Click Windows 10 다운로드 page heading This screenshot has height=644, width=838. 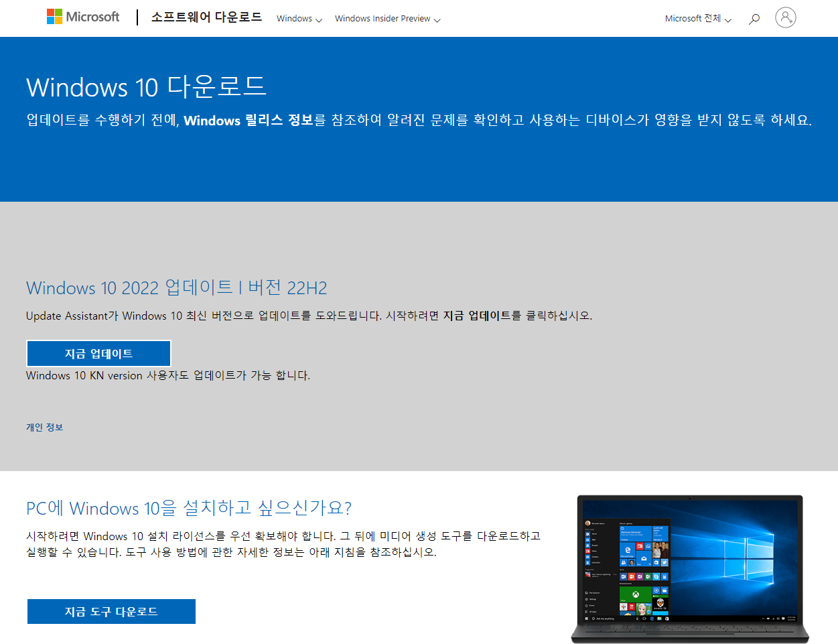146,87
